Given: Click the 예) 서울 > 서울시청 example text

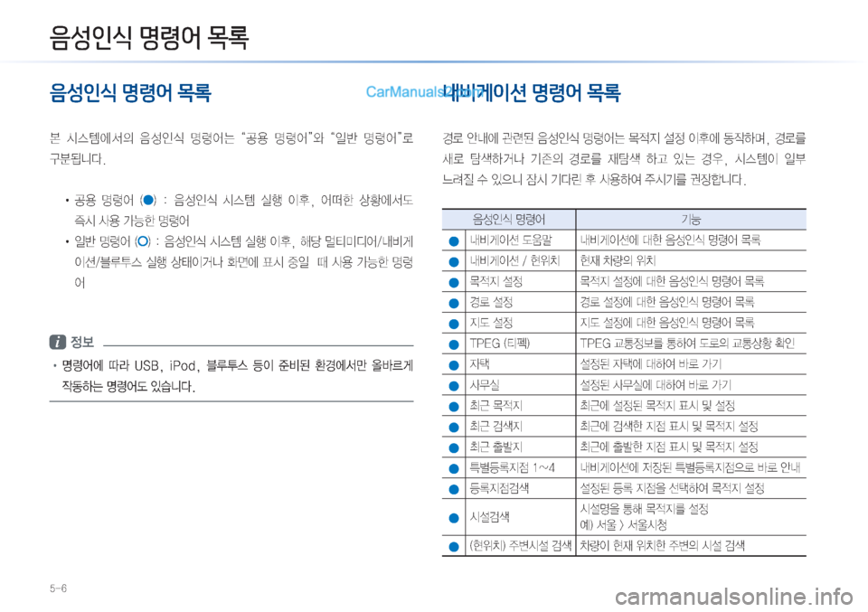Looking at the screenshot, I should [623, 524].
